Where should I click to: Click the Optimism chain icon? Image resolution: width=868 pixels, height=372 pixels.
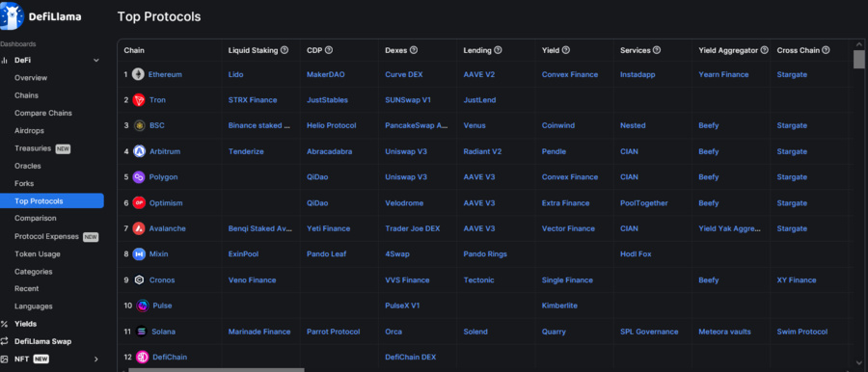click(139, 203)
